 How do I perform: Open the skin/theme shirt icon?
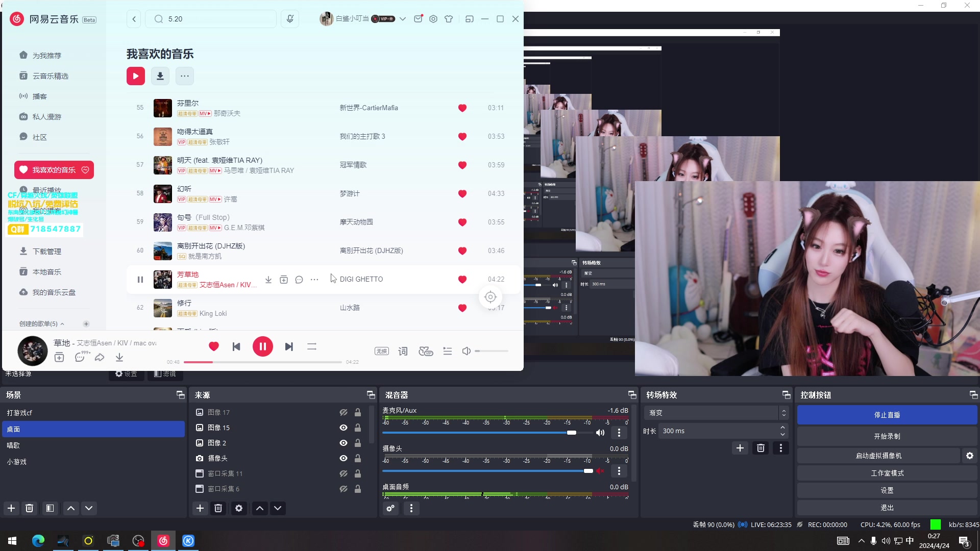pyautogui.click(x=449, y=19)
